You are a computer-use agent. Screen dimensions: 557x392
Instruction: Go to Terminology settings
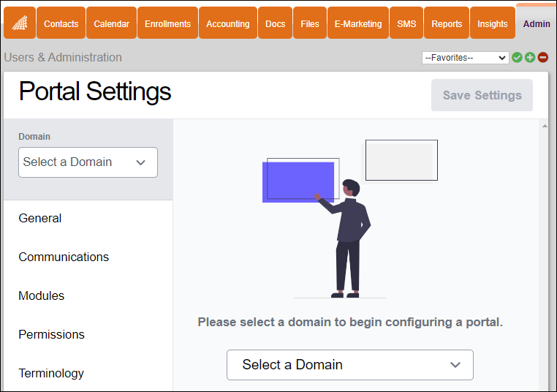tap(51, 373)
